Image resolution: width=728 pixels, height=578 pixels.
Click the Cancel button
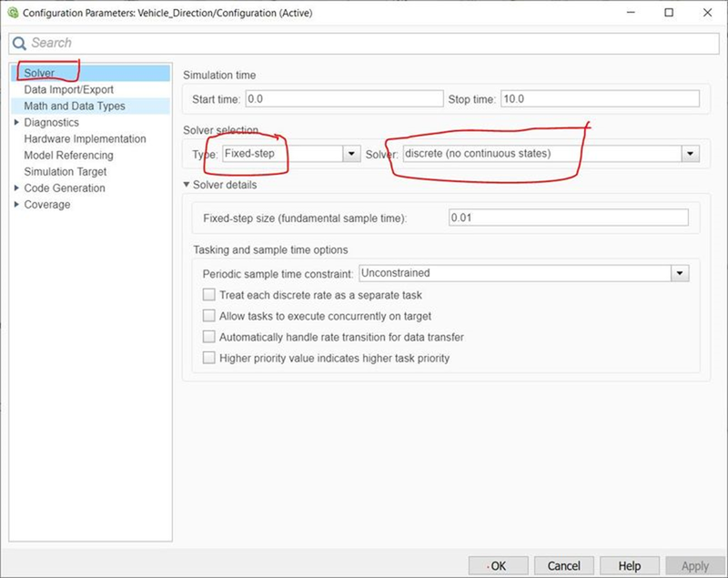point(564,566)
